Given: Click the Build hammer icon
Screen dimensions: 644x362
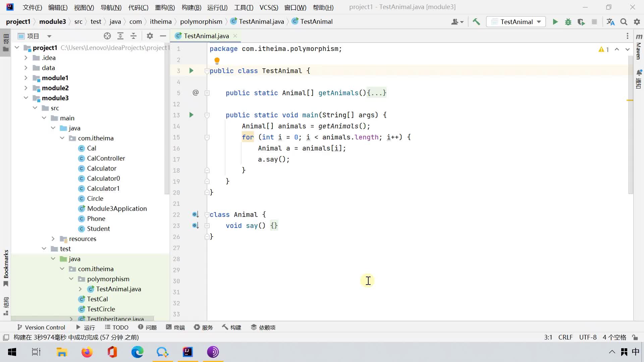Looking at the screenshot, I should coord(476,21).
